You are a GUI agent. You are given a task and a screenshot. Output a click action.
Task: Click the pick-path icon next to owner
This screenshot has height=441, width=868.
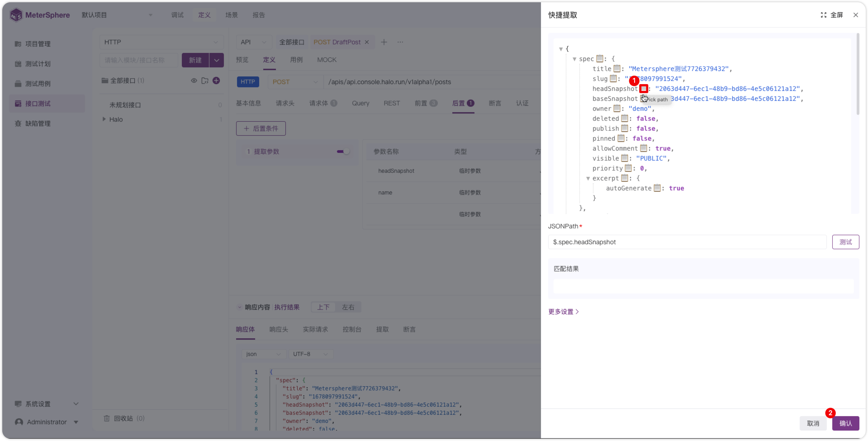click(x=617, y=109)
